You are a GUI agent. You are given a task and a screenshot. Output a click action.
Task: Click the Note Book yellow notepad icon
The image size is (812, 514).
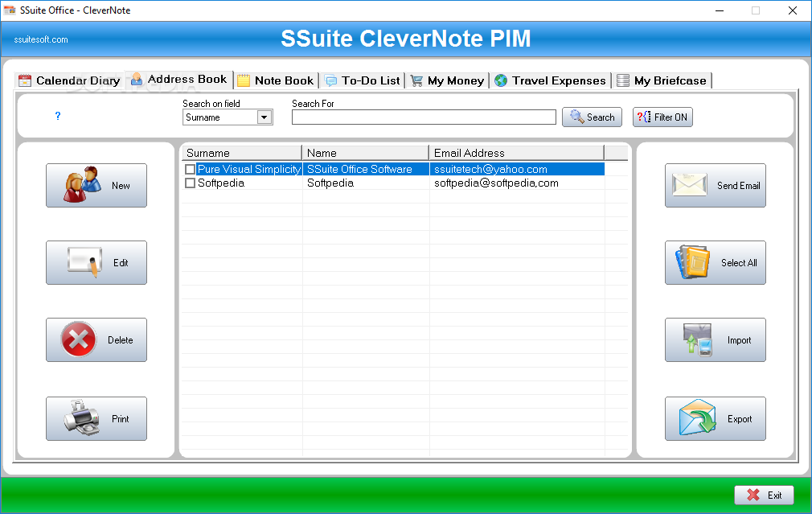(x=244, y=80)
